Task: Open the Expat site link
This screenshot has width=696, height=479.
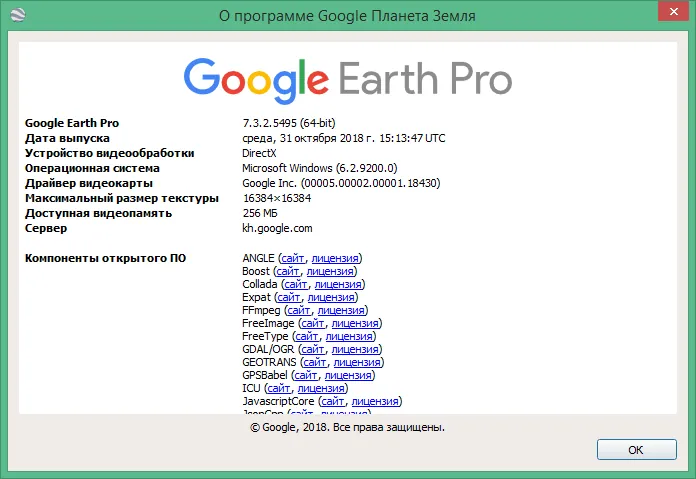Action: pos(289,297)
